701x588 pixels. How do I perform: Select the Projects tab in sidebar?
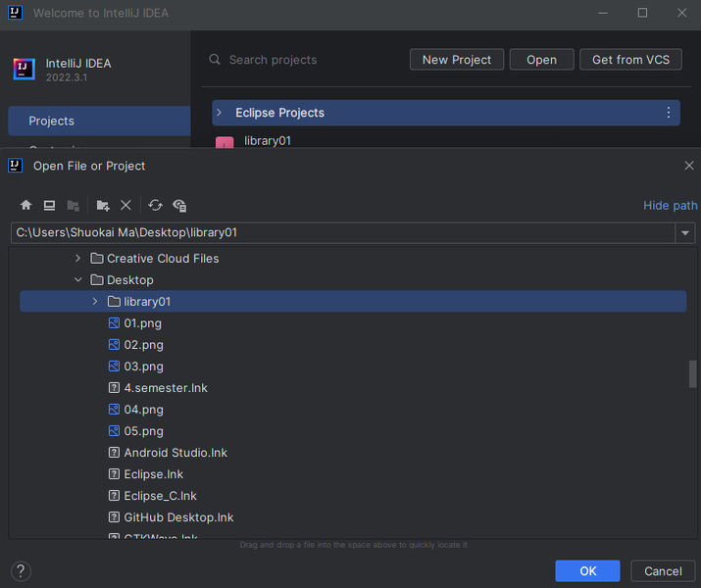[x=99, y=122]
